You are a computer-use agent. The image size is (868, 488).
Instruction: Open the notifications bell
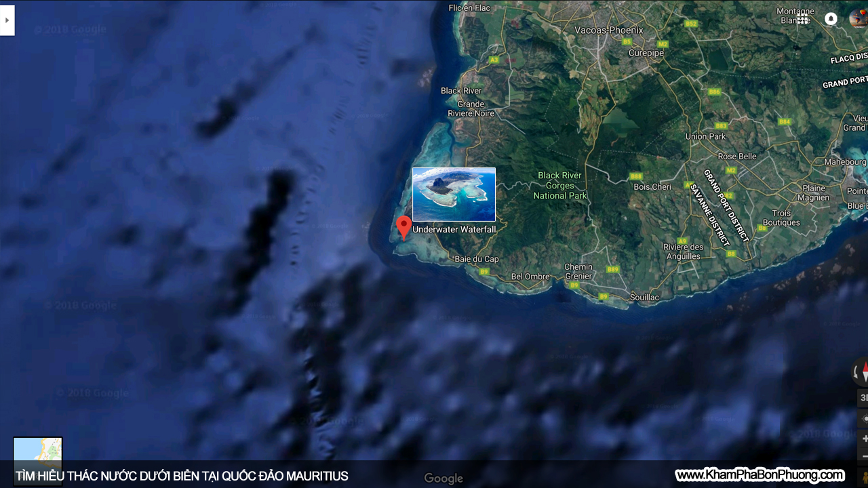point(831,19)
